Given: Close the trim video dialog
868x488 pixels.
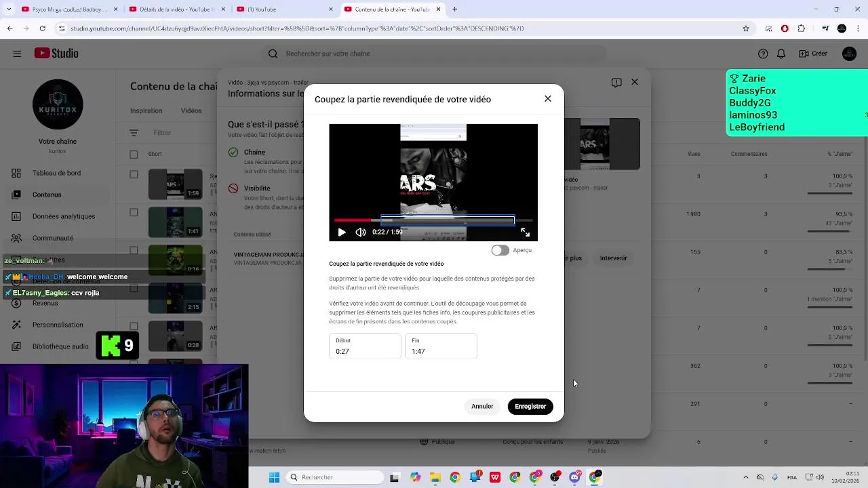Looking at the screenshot, I should point(548,99).
